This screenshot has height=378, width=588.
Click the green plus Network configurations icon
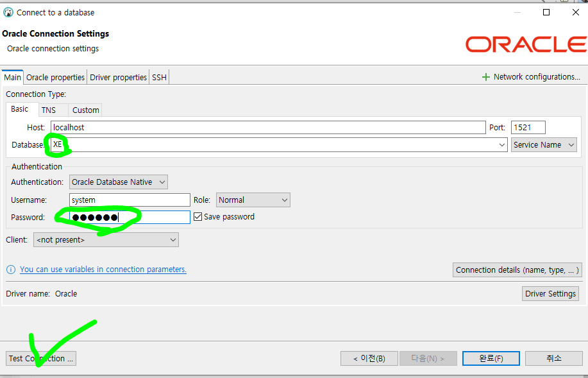(x=485, y=77)
